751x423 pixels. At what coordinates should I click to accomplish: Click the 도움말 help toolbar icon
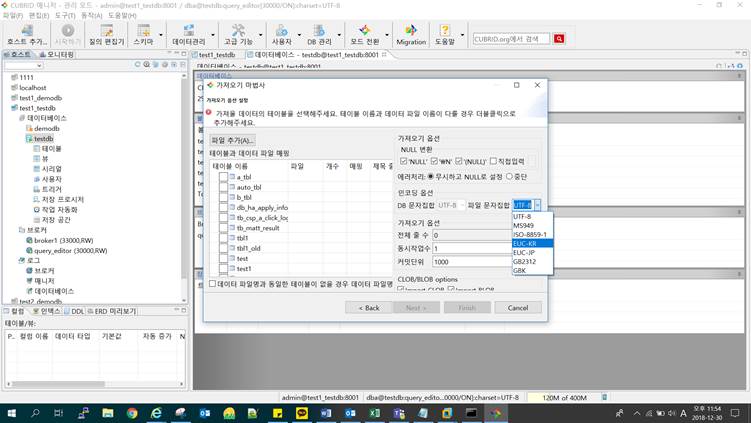click(444, 34)
